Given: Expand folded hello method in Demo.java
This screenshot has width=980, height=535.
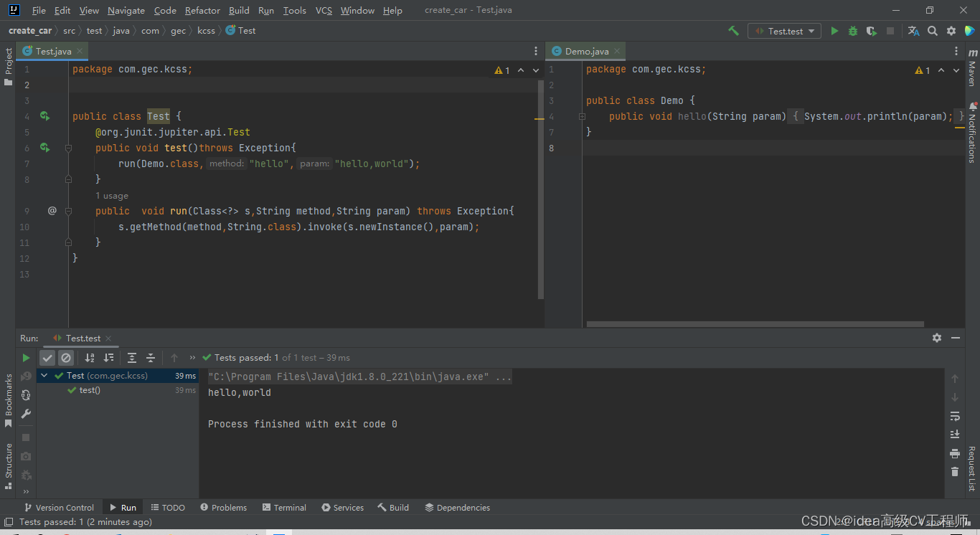Looking at the screenshot, I should 583,116.
